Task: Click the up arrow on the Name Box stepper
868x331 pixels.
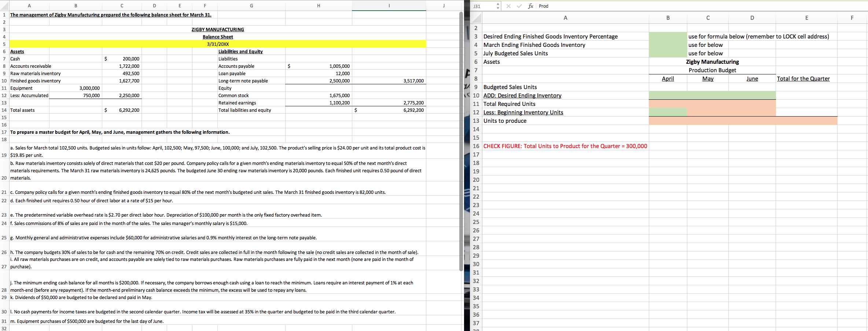Action: pyautogui.click(x=498, y=4)
